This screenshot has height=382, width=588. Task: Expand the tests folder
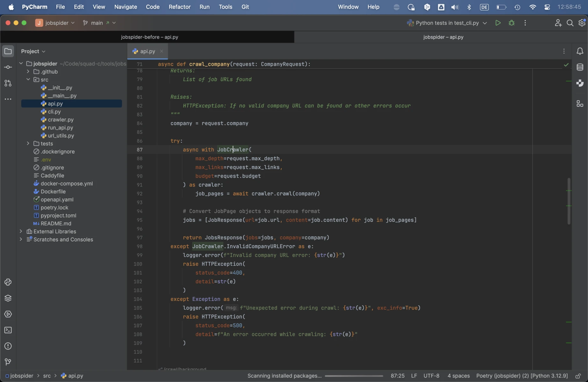pos(28,144)
